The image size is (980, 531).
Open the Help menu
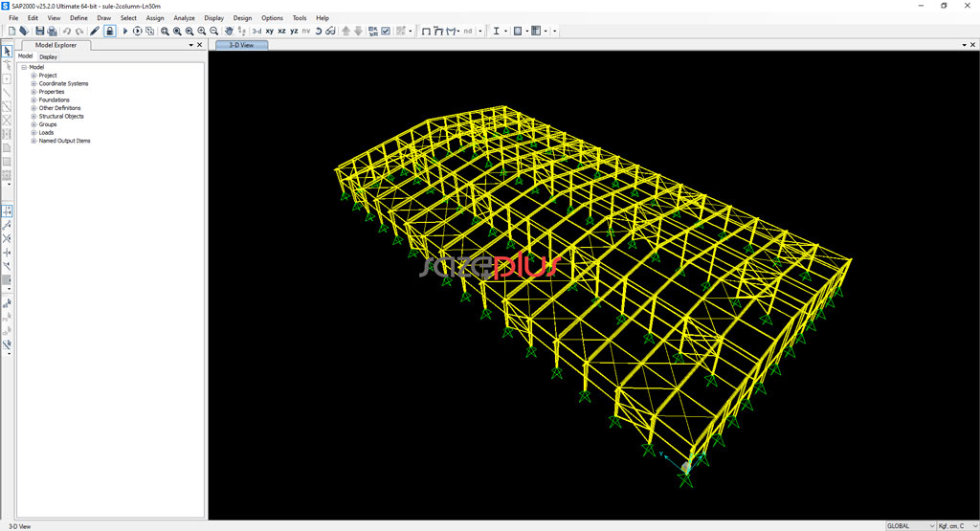(x=323, y=18)
